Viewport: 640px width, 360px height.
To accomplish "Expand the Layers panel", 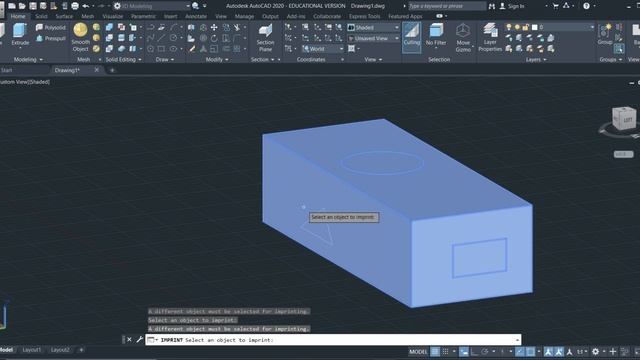I will coord(536,60).
